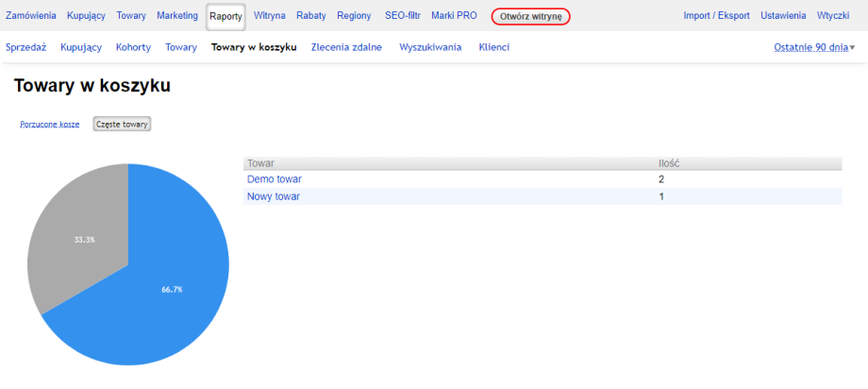This screenshot has height=389, width=868.
Task: Open the Demo towar product link
Action: (275, 178)
